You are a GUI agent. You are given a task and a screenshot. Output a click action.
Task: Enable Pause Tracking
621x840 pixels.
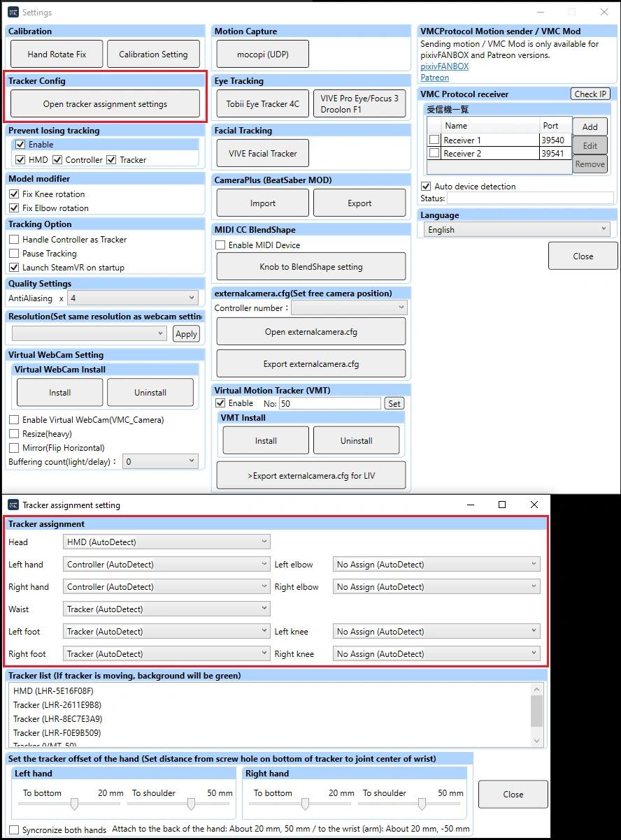pyautogui.click(x=14, y=253)
